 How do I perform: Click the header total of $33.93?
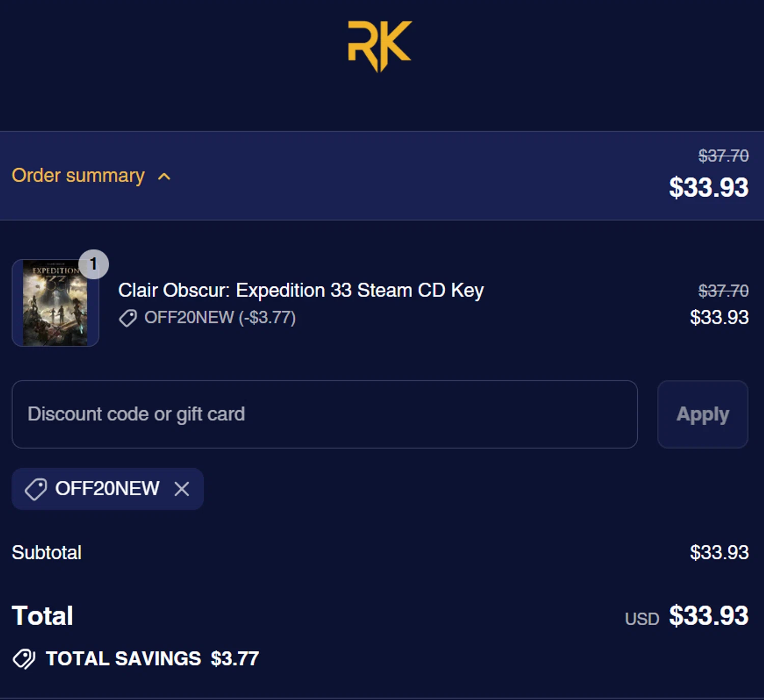(x=708, y=187)
